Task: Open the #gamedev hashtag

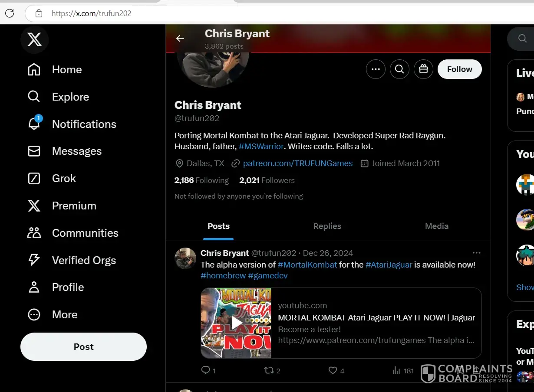Action: click(x=268, y=275)
